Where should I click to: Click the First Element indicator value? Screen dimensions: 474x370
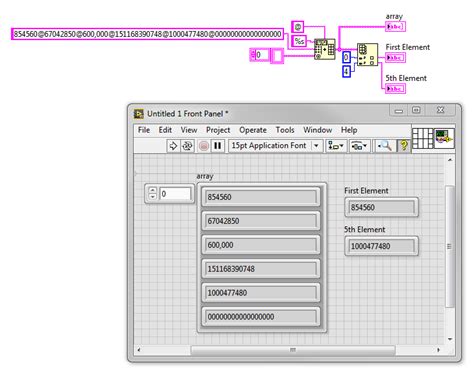(381, 207)
